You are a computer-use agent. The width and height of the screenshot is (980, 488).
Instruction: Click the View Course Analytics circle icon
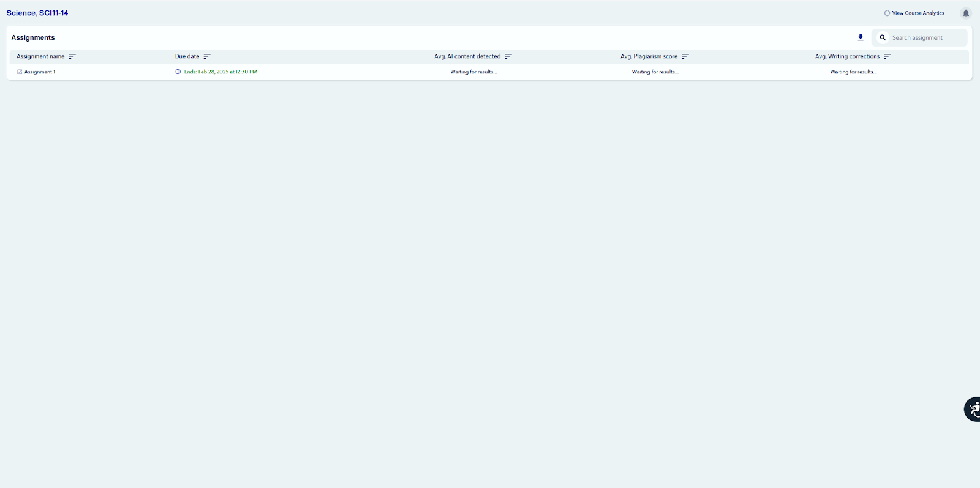tap(887, 13)
